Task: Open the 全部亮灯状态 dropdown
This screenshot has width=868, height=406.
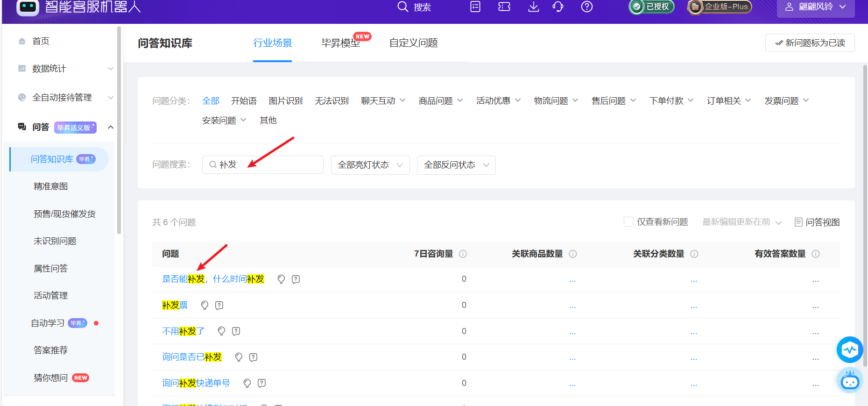Action: pyautogui.click(x=370, y=165)
